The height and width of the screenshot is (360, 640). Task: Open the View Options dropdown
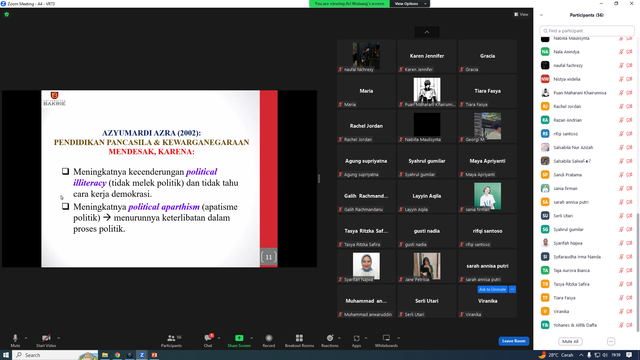click(410, 4)
